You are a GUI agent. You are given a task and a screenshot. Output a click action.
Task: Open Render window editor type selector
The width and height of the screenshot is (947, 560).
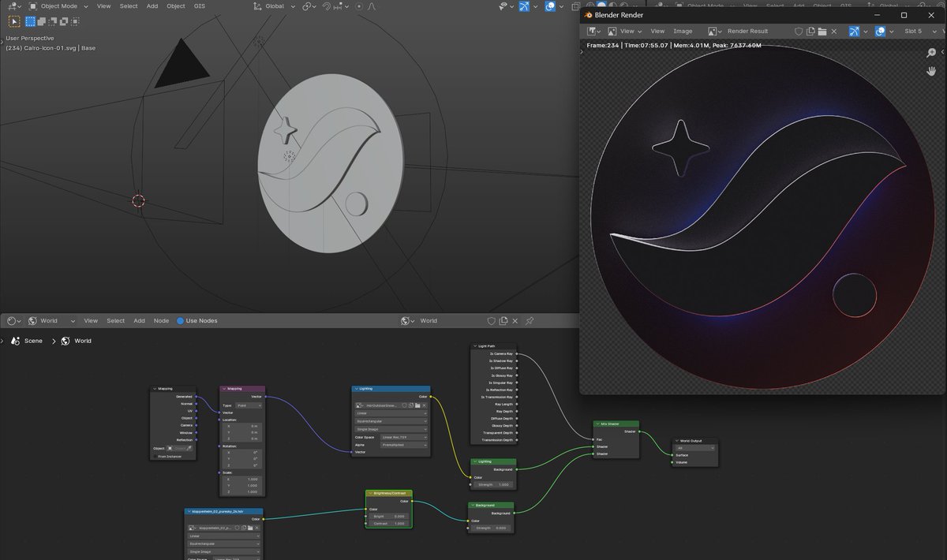[593, 32]
